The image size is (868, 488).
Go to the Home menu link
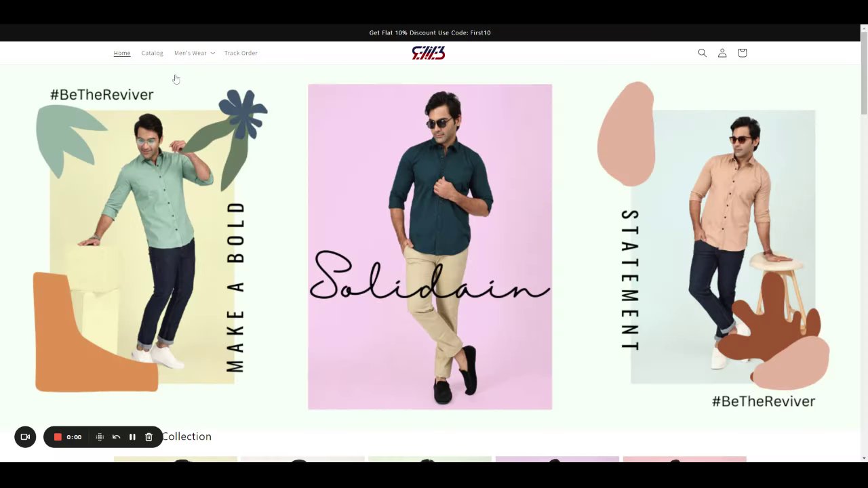(x=122, y=53)
